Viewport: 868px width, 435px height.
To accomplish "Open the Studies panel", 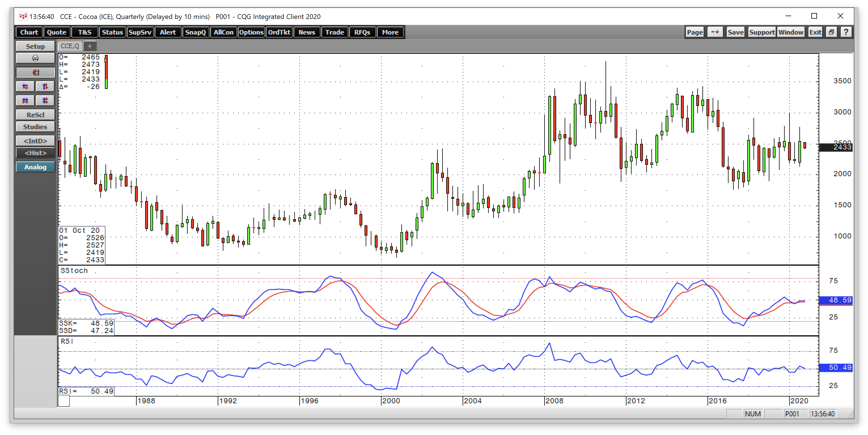I will point(35,127).
